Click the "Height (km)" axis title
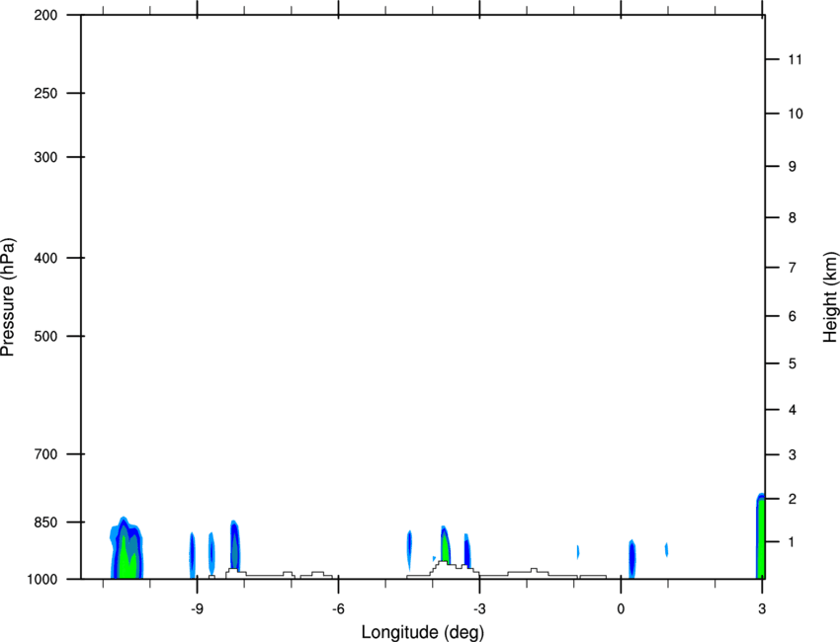Viewport: 840px width, 642px height. (830, 297)
